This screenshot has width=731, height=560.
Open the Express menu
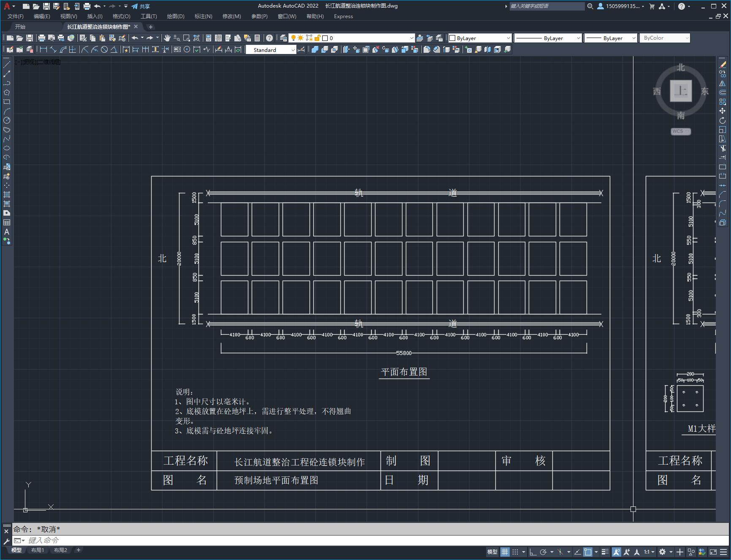coord(343,16)
